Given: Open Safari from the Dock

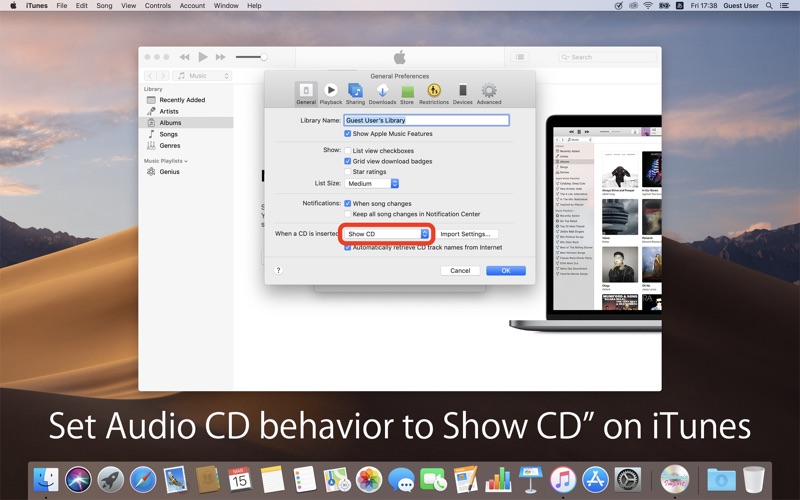Looking at the screenshot, I should click(143, 480).
